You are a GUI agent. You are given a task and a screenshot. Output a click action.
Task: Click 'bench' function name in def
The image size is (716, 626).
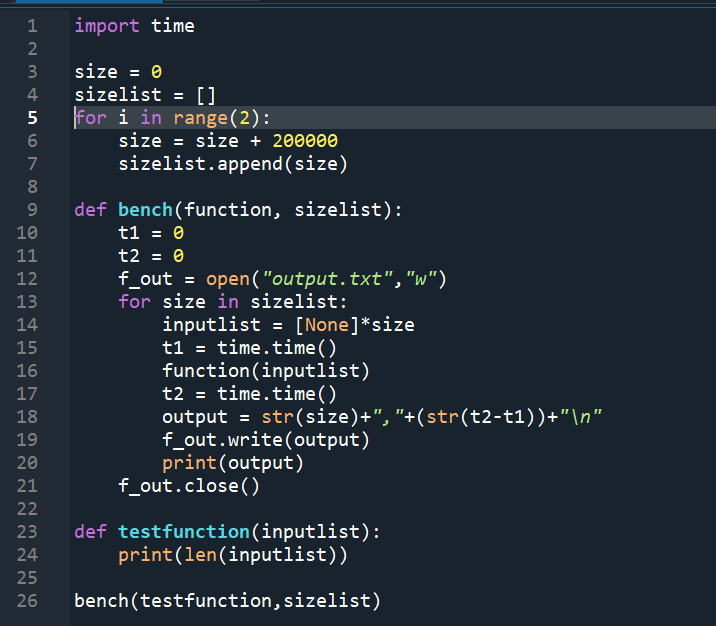[x=145, y=210]
